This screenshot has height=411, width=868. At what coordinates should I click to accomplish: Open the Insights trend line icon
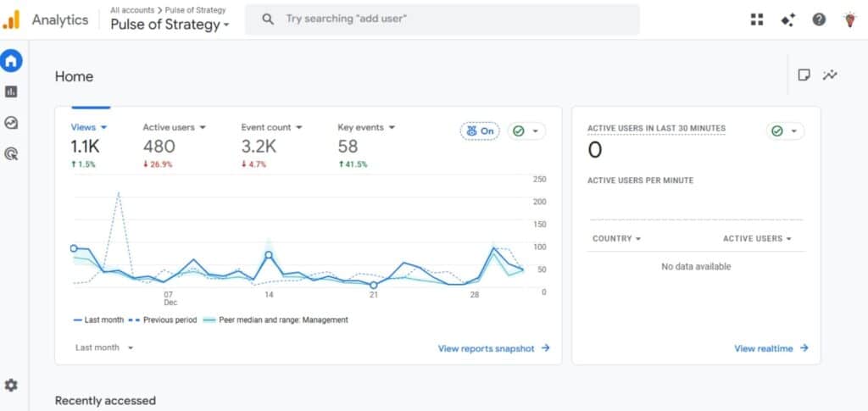(830, 75)
